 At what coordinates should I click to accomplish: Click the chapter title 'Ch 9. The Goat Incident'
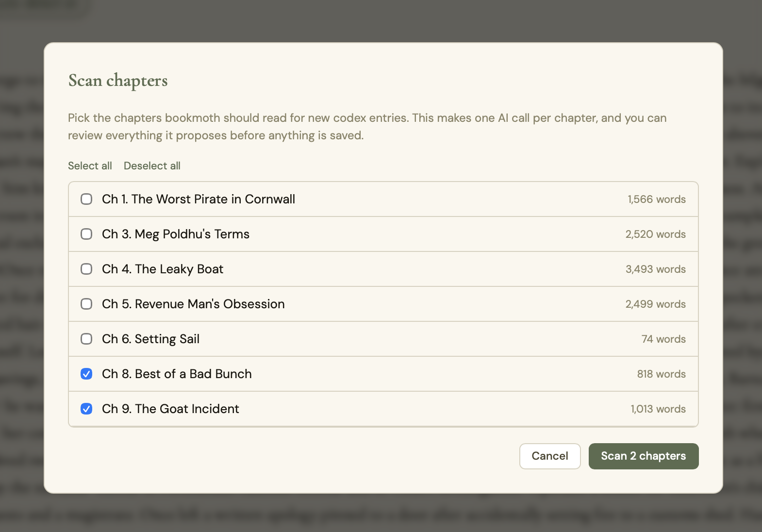[x=170, y=409]
